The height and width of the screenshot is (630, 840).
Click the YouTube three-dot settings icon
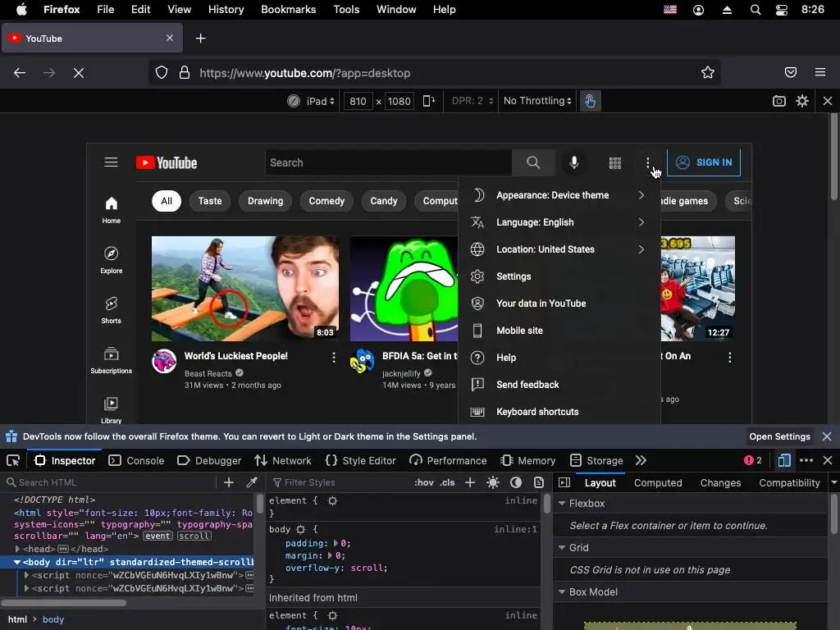click(648, 162)
